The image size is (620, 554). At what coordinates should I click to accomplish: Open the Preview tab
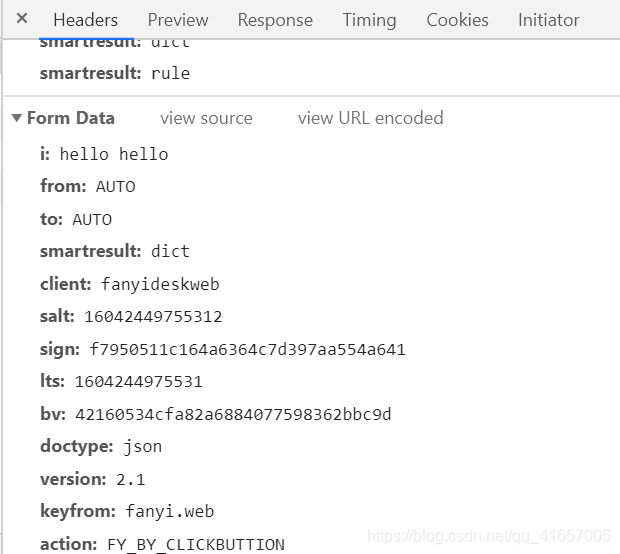(x=178, y=20)
